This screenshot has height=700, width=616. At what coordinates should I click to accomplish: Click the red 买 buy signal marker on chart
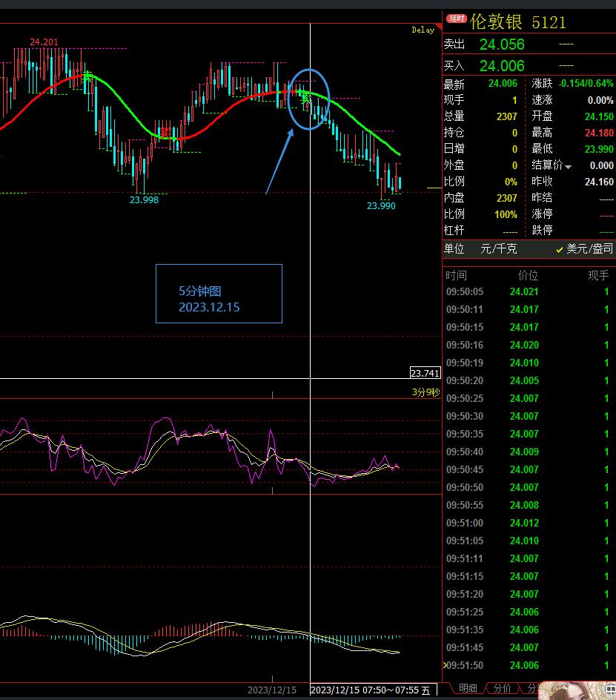point(165,133)
